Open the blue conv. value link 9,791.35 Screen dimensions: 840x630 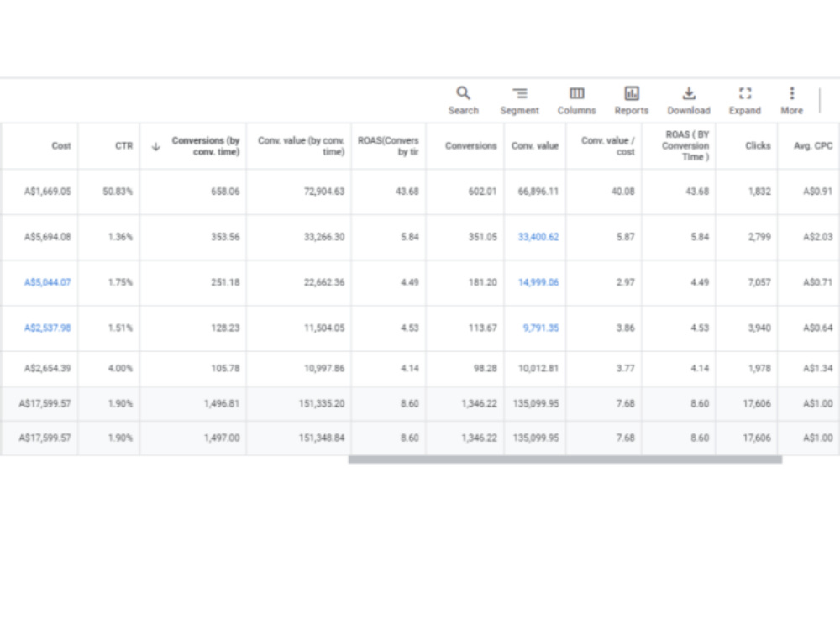point(540,328)
